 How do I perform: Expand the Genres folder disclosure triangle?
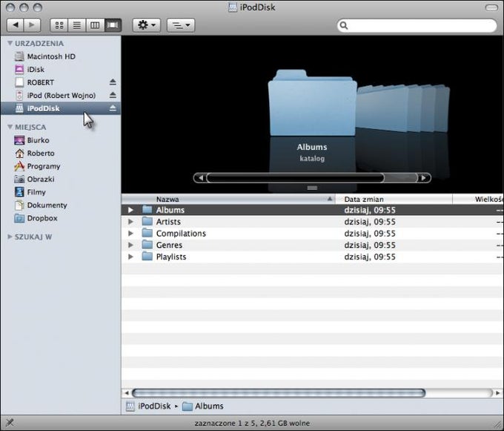click(x=130, y=245)
